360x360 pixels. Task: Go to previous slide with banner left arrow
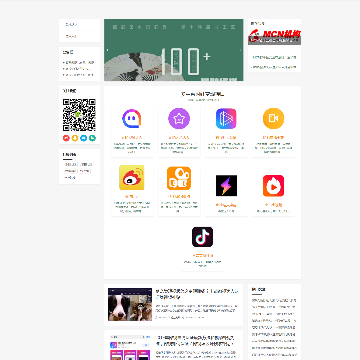(107, 50)
